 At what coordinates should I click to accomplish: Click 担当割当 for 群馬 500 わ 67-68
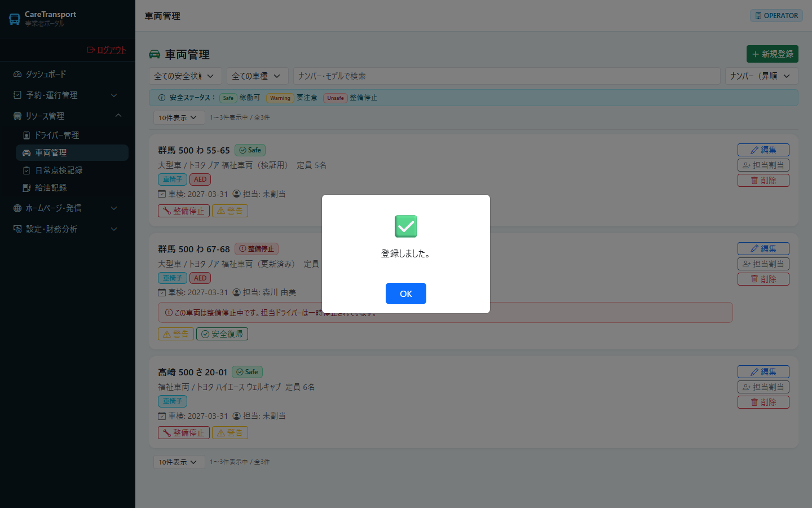pos(764,264)
